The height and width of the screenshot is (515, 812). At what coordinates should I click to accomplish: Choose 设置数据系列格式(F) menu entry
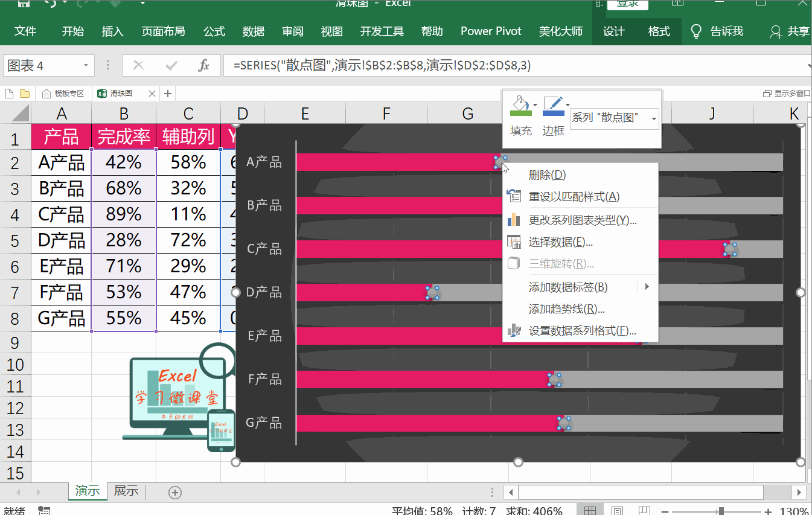coord(580,331)
